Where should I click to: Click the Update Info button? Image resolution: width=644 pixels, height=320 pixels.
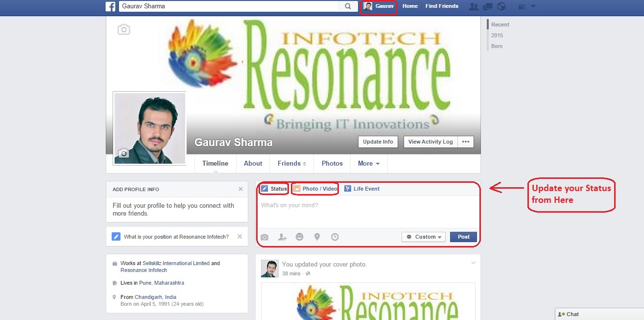(378, 142)
